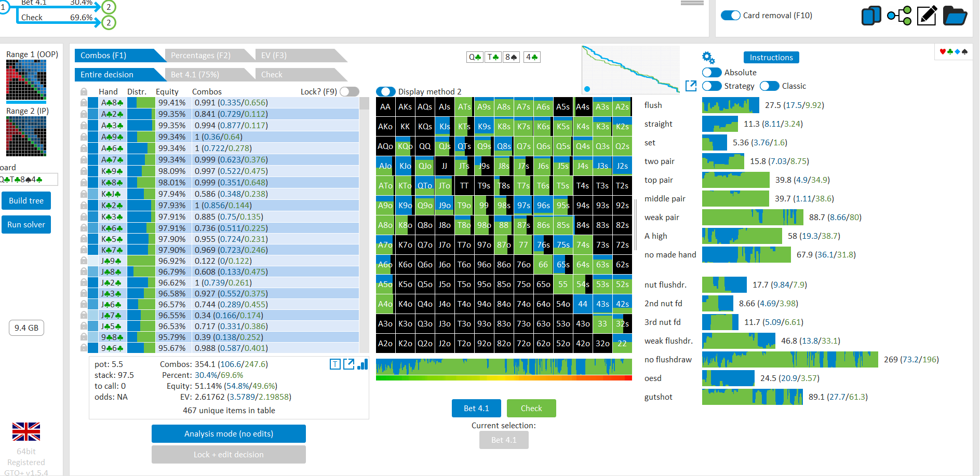This screenshot has height=476, width=980.
Task: Click the lock icon of the K♣9♣ row
Action: click(x=84, y=171)
